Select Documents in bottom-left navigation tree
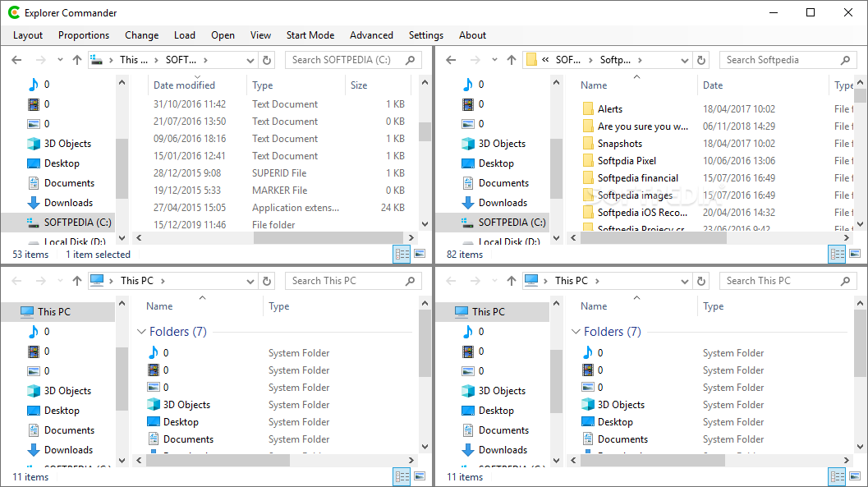 [x=61, y=430]
